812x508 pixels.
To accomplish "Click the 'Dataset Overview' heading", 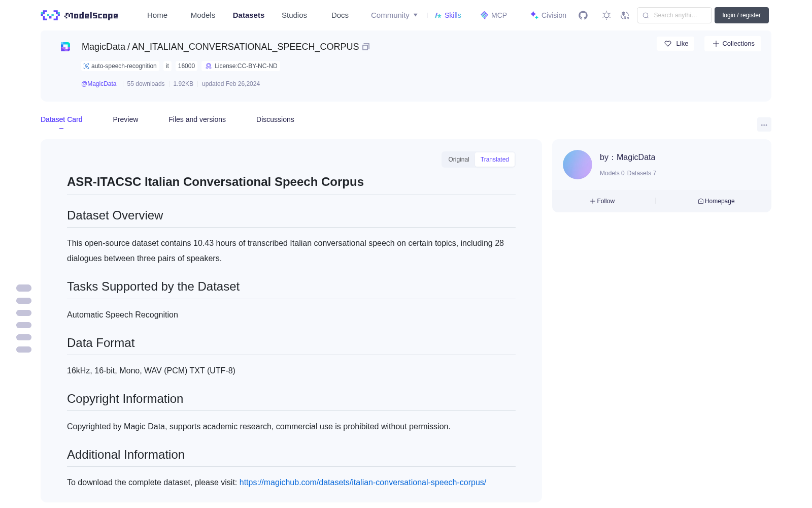I will tap(115, 215).
